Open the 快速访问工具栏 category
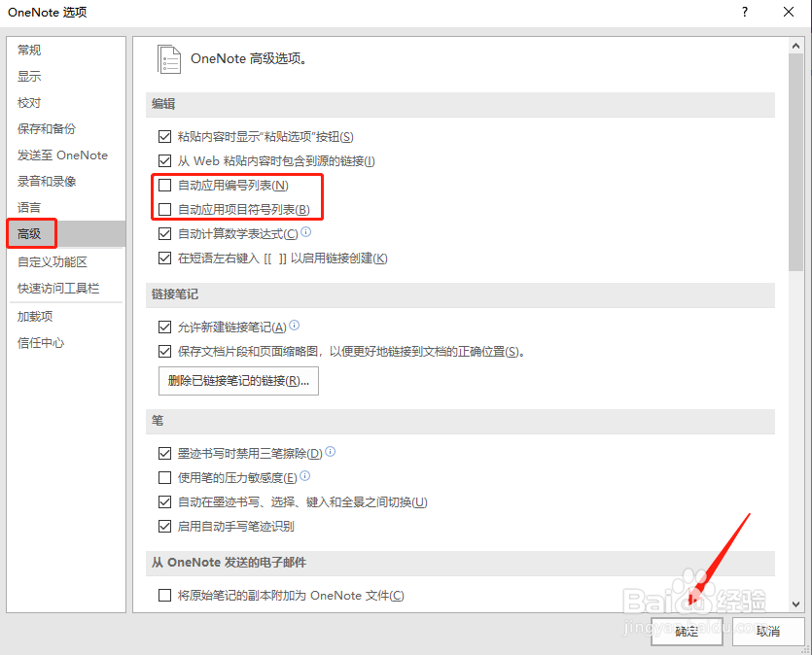Screen dimensions: 812x655 (66, 289)
